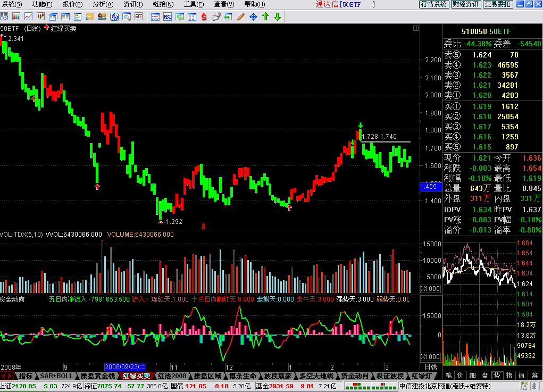The height and width of the screenshot is (392, 543).
Task: Click the 行情系统 button
Action: point(434,4)
